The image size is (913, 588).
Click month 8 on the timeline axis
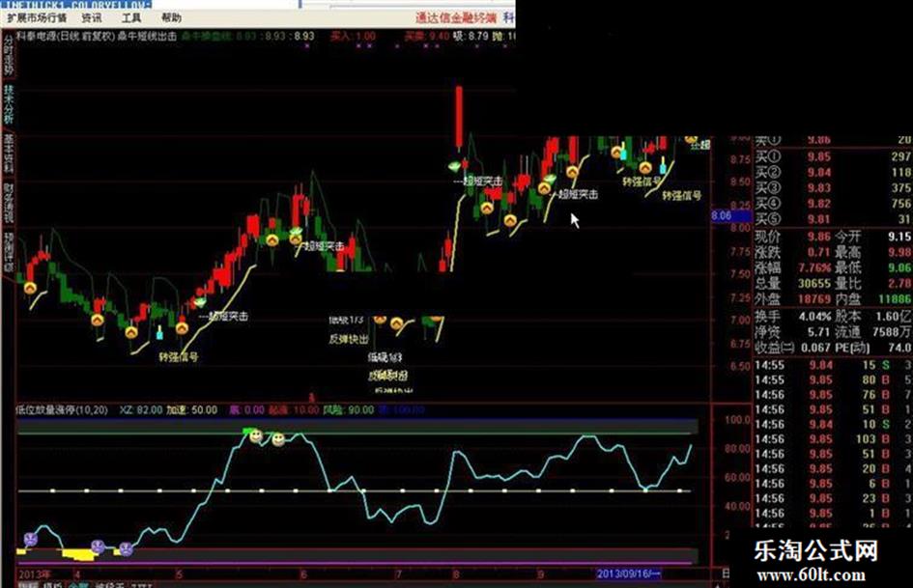pos(456,574)
